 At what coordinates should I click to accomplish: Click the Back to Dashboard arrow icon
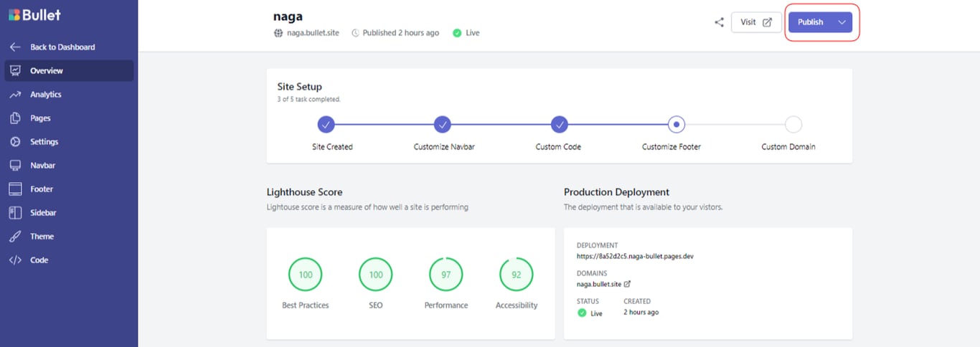pyautogui.click(x=15, y=47)
